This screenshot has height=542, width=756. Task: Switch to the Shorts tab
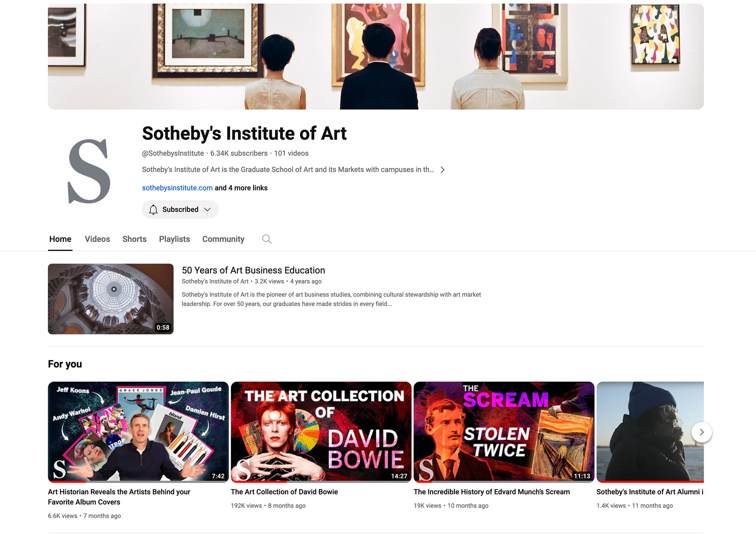[x=134, y=239]
